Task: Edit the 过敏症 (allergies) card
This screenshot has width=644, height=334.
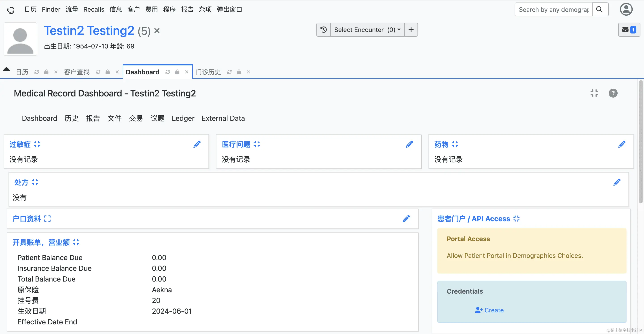Action: [x=197, y=144]
